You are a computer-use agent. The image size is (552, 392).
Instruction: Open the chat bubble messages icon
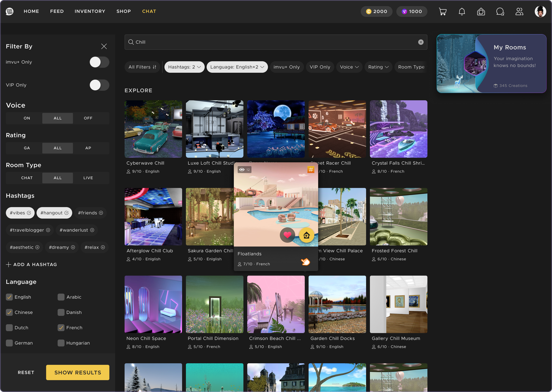pos(500,12)
